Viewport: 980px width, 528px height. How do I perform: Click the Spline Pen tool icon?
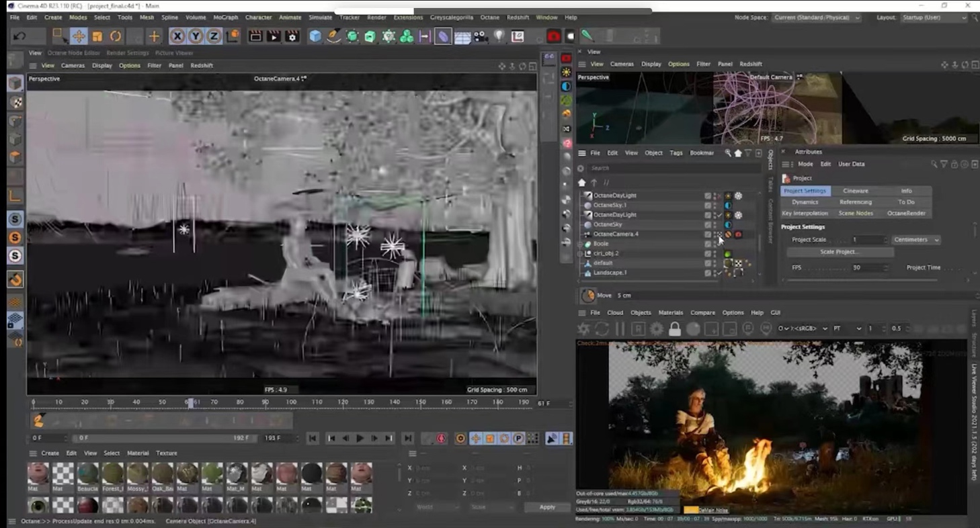click(x=333, y=36)
